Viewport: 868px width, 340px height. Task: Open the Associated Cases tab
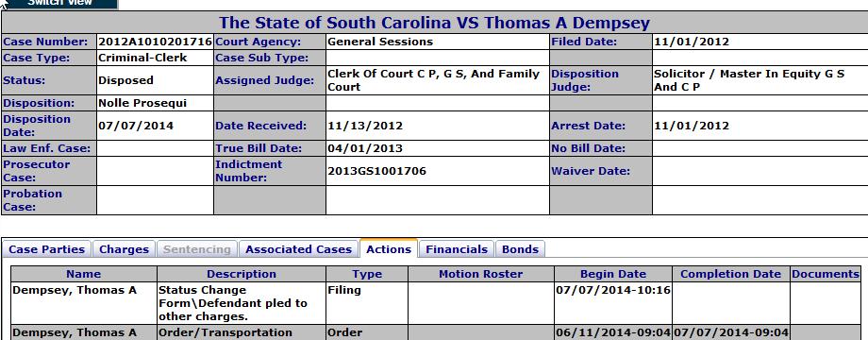pos(298,249)
